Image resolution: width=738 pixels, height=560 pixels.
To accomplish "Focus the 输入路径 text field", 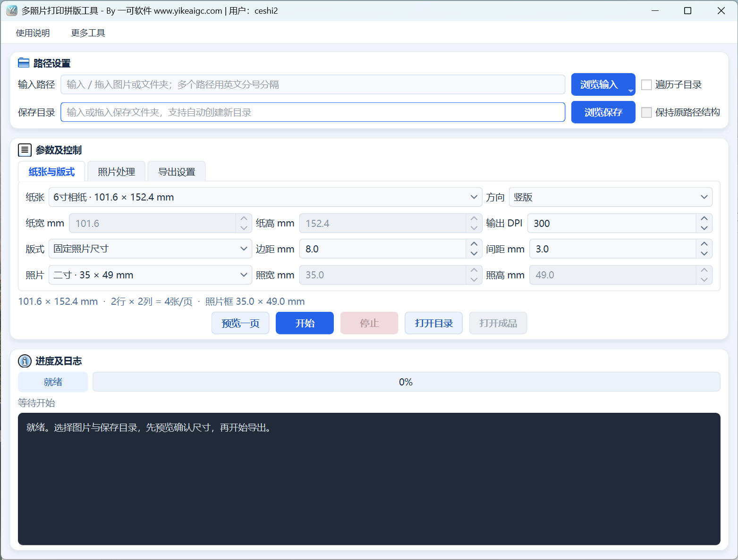I will pos(313,84).
